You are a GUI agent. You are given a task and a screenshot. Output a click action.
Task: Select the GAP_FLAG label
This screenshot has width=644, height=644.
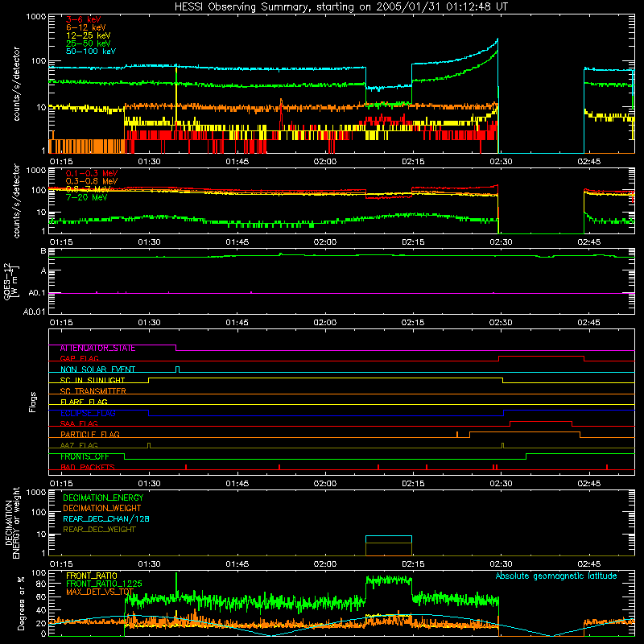[79, 359]
